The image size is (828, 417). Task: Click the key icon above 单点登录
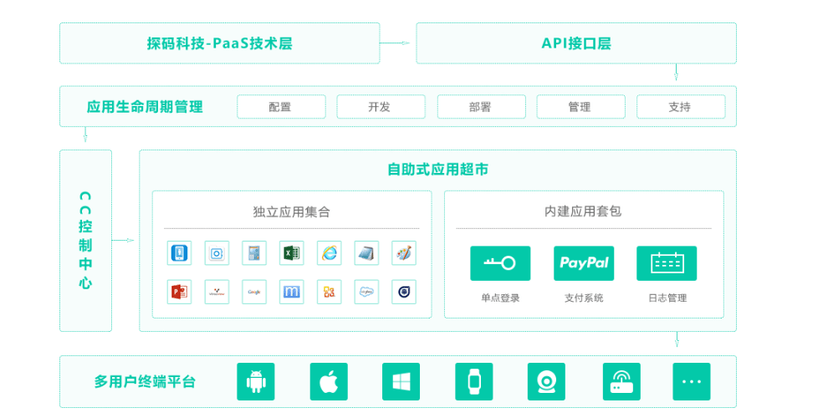[500, 263]
